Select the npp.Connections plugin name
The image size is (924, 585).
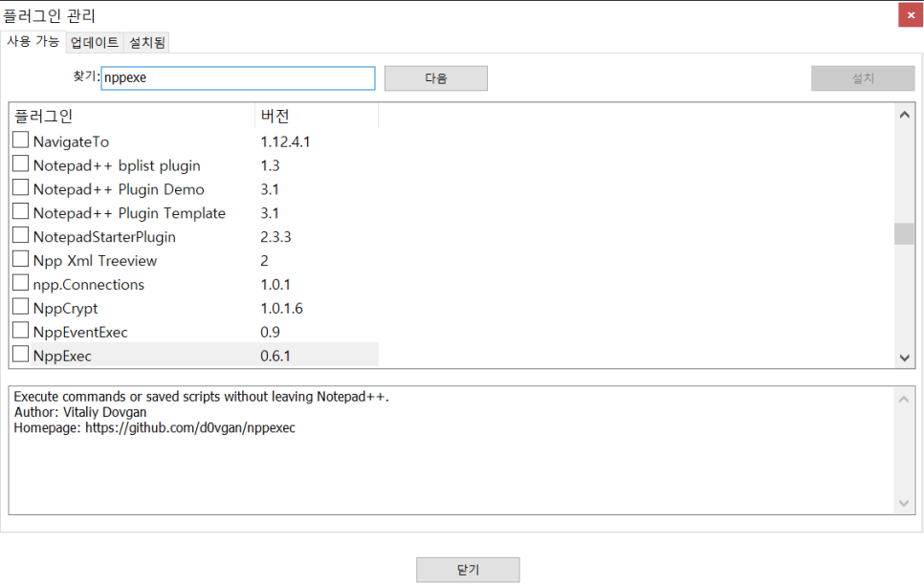coord(88,285)
